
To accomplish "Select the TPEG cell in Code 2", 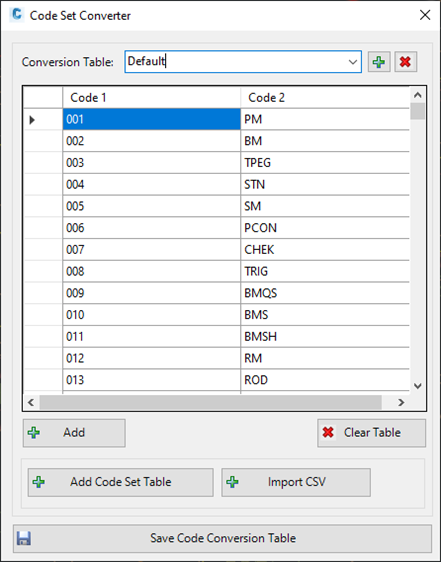I will click(x=325, y=163).
